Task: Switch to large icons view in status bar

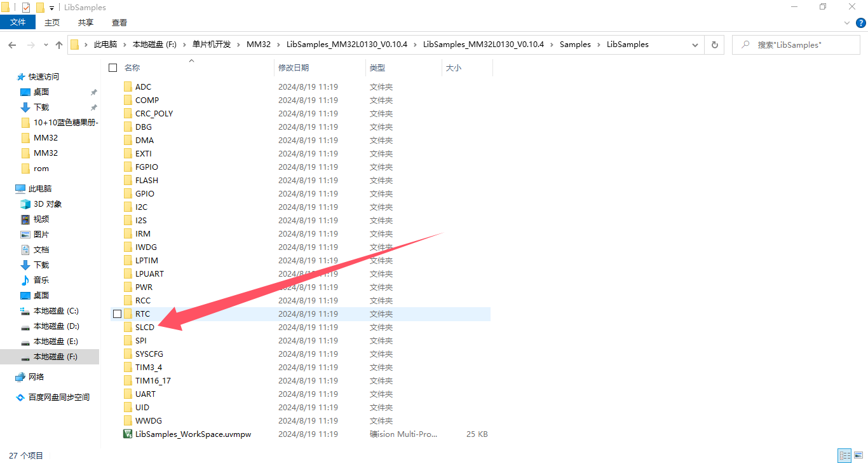Action: coord(858,455)
